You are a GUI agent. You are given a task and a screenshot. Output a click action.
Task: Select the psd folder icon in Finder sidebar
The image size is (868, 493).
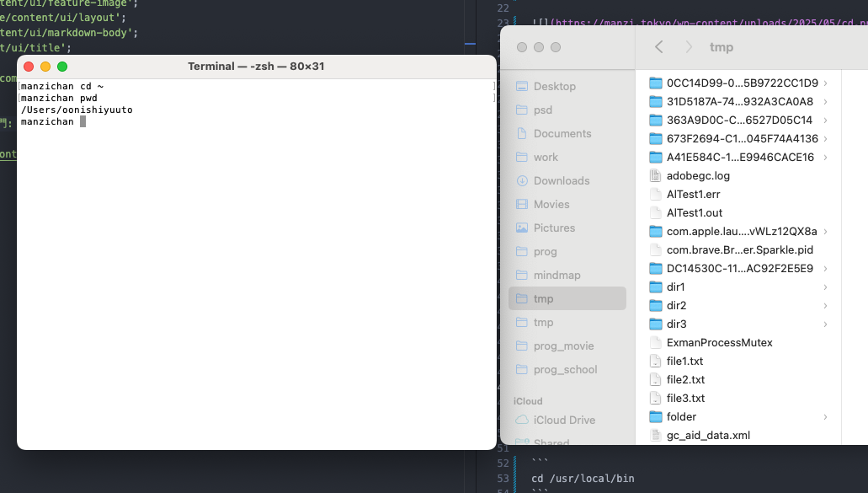(x=521, y=110)
